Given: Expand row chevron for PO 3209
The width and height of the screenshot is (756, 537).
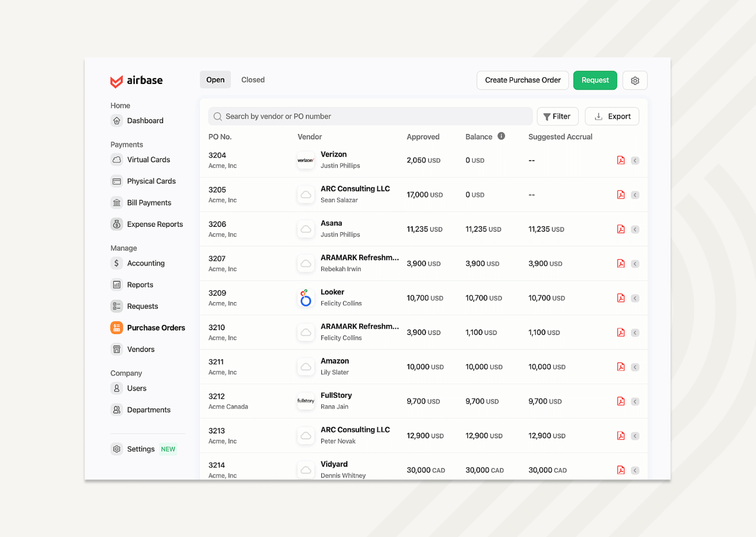Looking at the screenshot, I should click(x=635, y=298).
